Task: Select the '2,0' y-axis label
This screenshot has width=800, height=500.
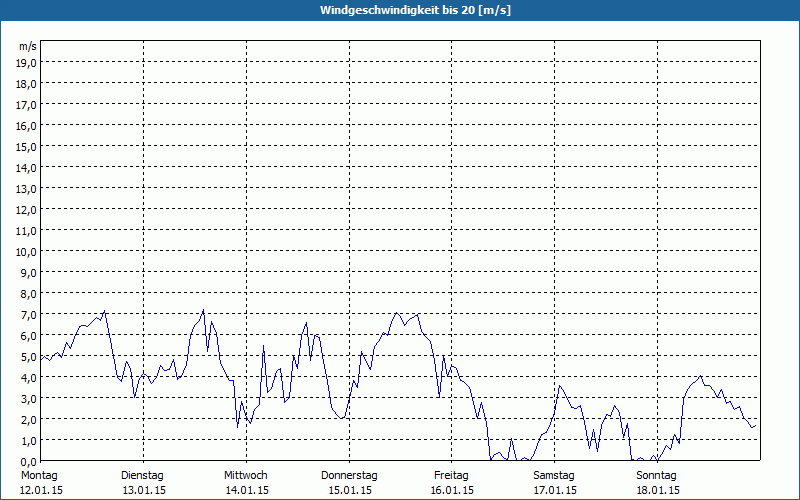Action: click(28, 420)
